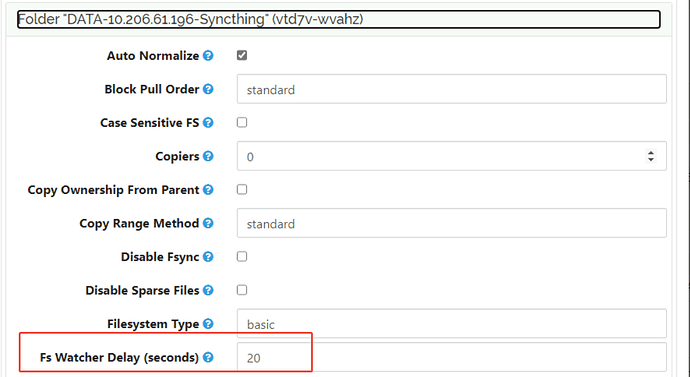Image resolution: width=690 pixels, height=377 pixels.
Task: Uncheck the Auto Normalize checkbox
Action: (242, 55)
